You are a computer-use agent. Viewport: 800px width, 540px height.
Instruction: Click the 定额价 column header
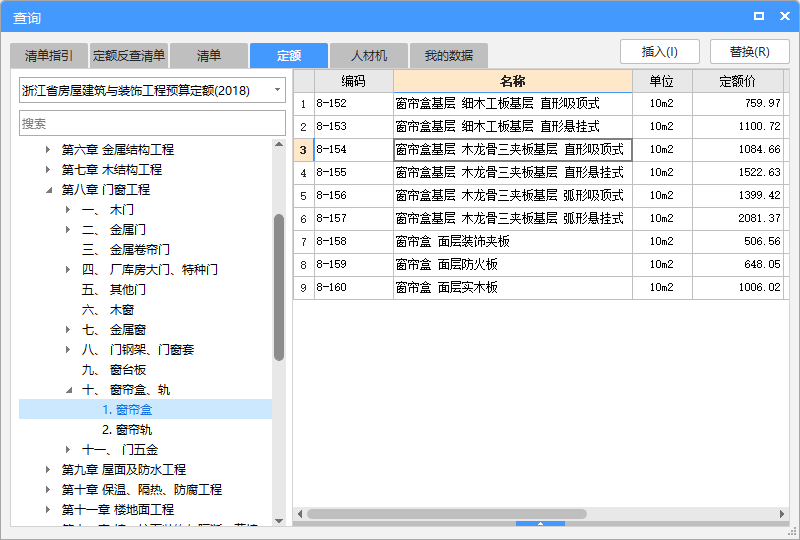tap(738, 81)
